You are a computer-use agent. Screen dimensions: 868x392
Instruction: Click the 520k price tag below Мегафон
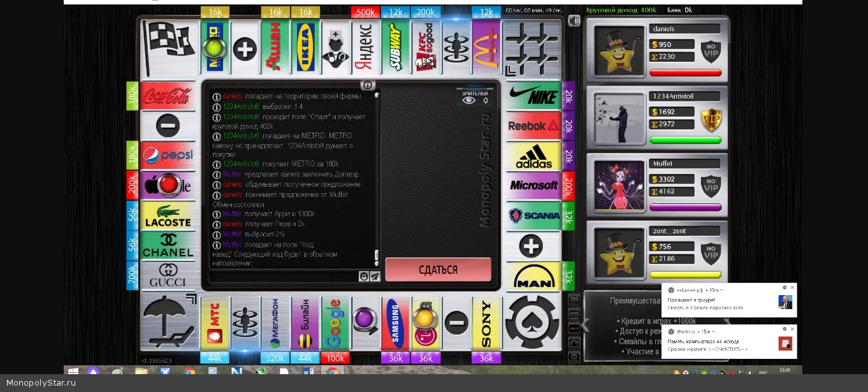pos(275,358)
